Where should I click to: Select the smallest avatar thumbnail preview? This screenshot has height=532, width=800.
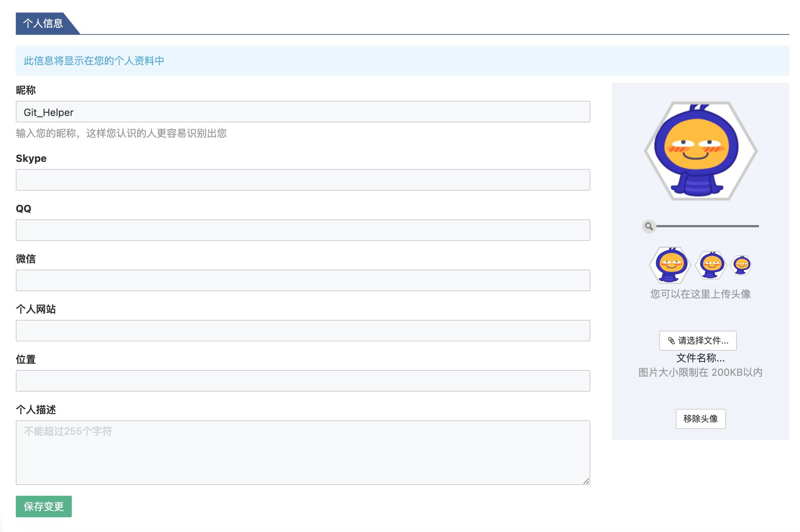[x=741, y=265]
